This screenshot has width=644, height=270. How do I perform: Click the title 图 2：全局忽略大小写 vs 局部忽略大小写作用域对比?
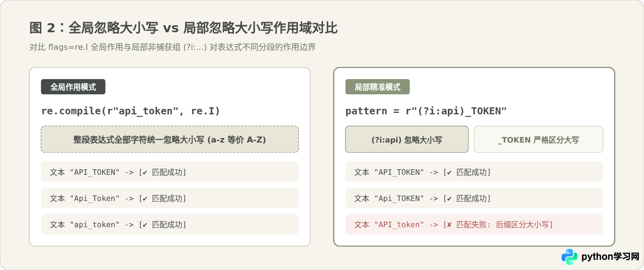(x=183, y=28)
